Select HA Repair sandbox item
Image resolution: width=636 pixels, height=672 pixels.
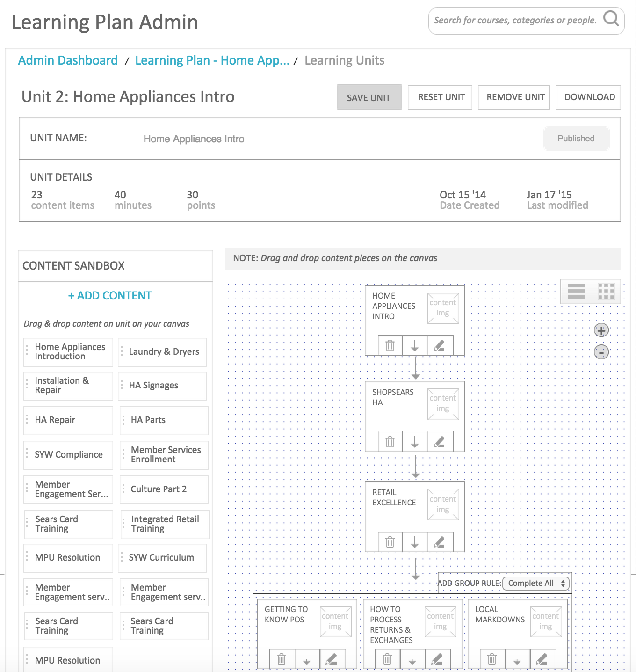[68, 420]
